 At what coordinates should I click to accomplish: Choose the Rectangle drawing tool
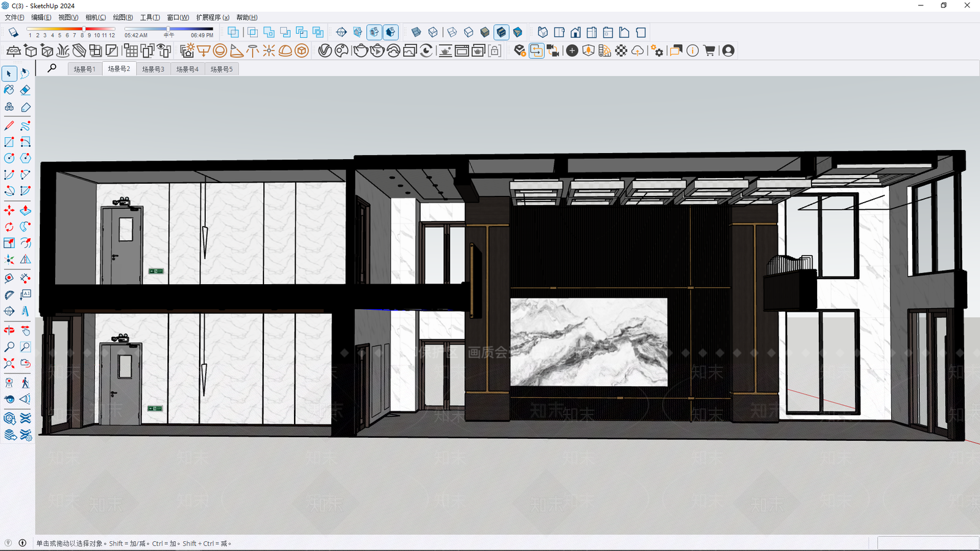(x=9, y=142)
